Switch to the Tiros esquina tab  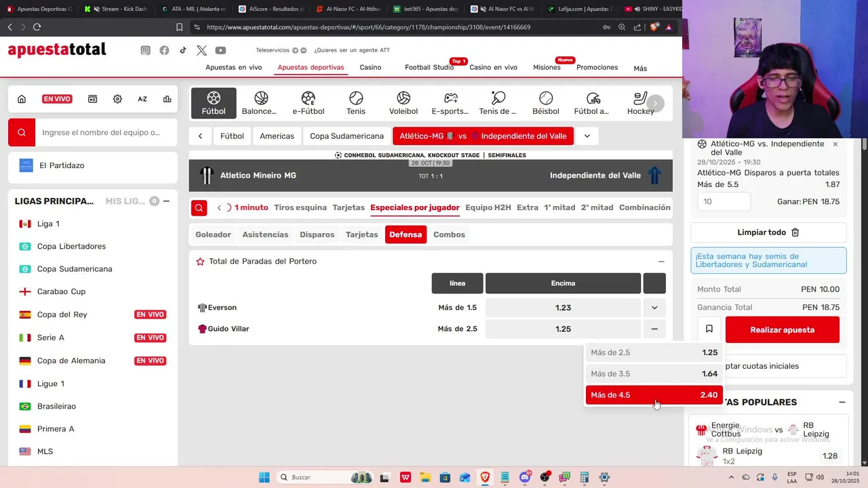[300, 207]
